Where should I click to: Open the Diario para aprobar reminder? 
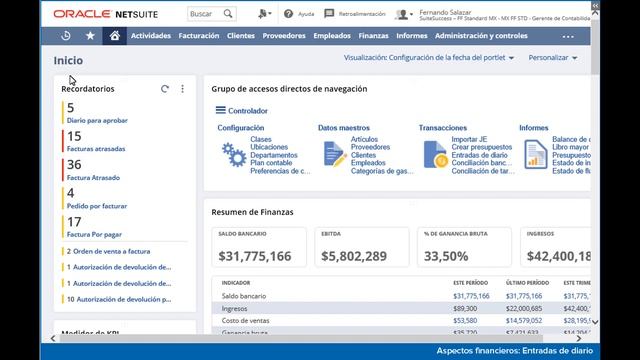(x=97, y=120)
